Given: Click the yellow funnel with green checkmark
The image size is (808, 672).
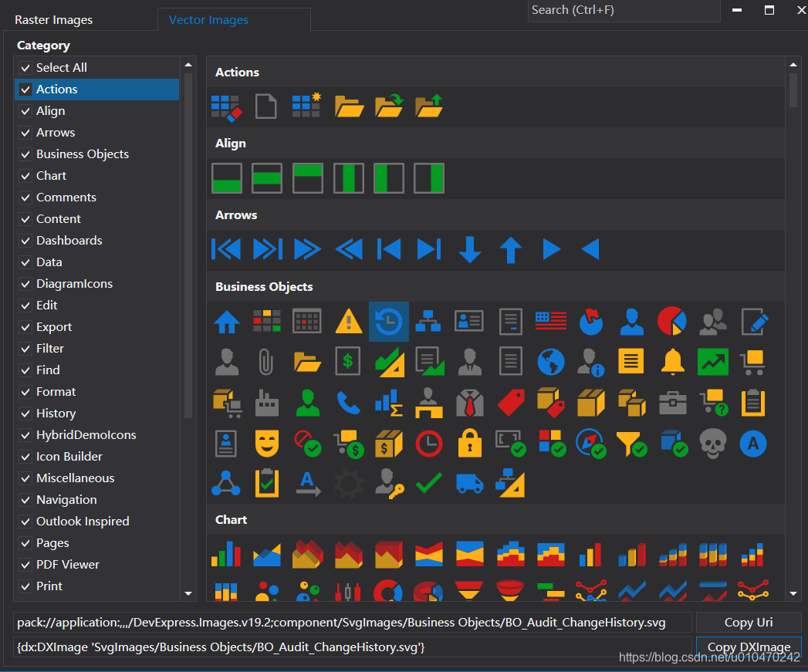Looking at the screenshot, I should [632, 443].
